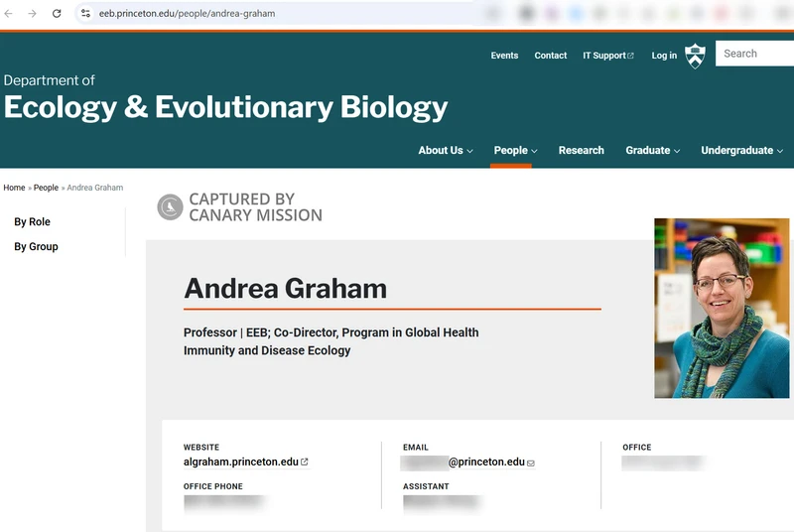Open the Graduate dropdown menu

pyautogui.click(x=652, y=151)
